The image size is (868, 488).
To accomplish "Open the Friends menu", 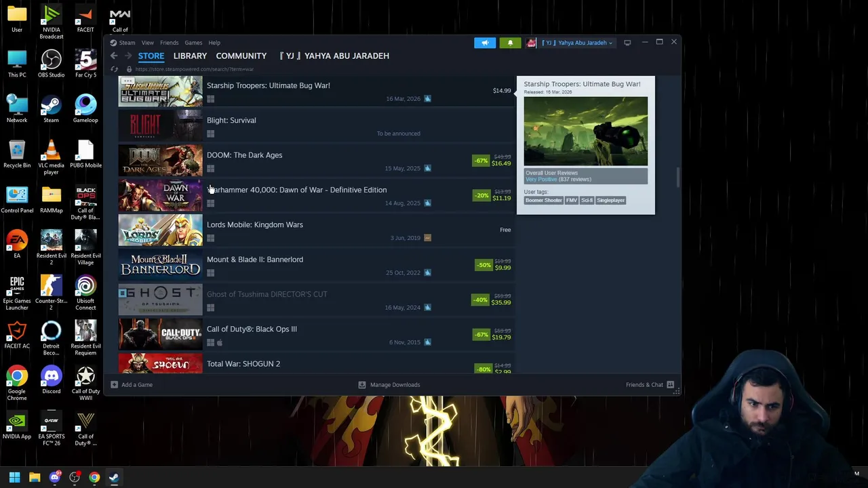I will point(169,43).
